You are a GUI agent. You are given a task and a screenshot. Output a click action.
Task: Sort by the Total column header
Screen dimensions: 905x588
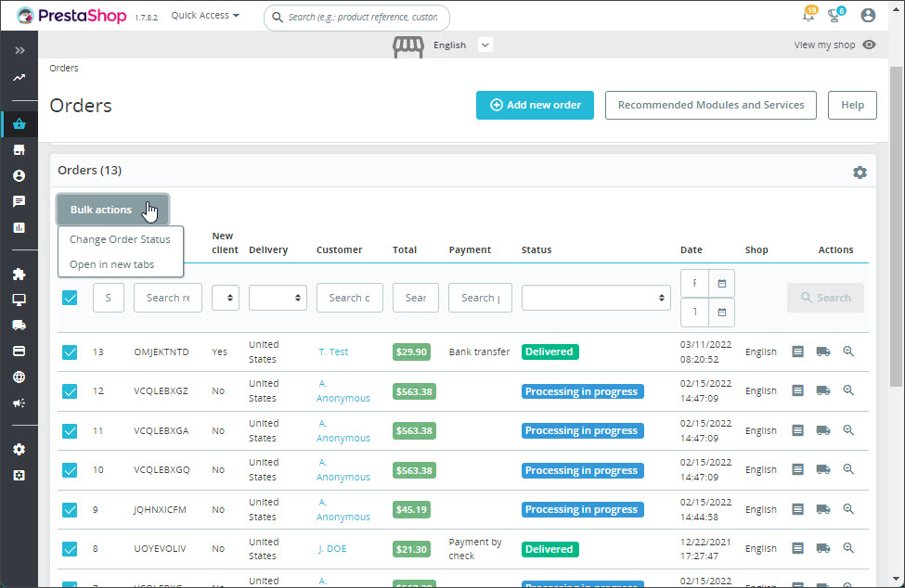pos(405,249)
